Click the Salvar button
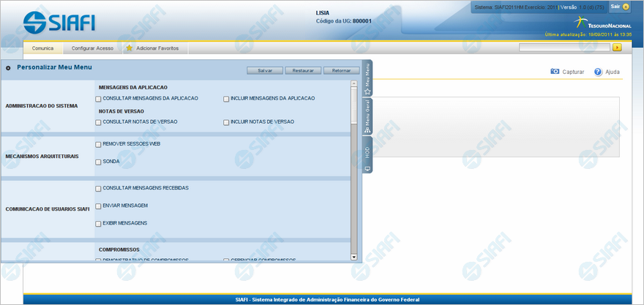This screenshot has width=644, height=305. [265, 71]
